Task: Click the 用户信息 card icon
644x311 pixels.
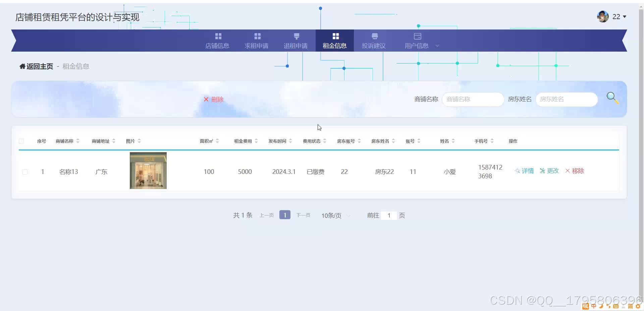Action: [x=417, y=36]
